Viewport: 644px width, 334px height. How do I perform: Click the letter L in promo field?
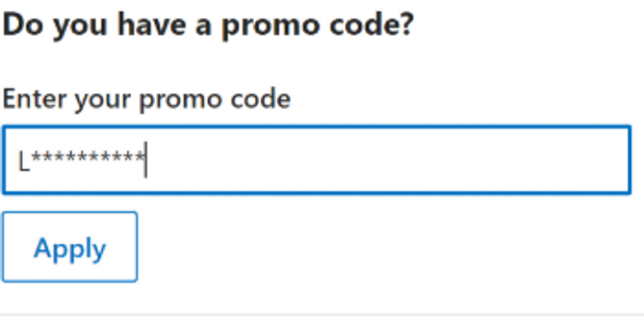pyautogui.click(x=24, y=162)
